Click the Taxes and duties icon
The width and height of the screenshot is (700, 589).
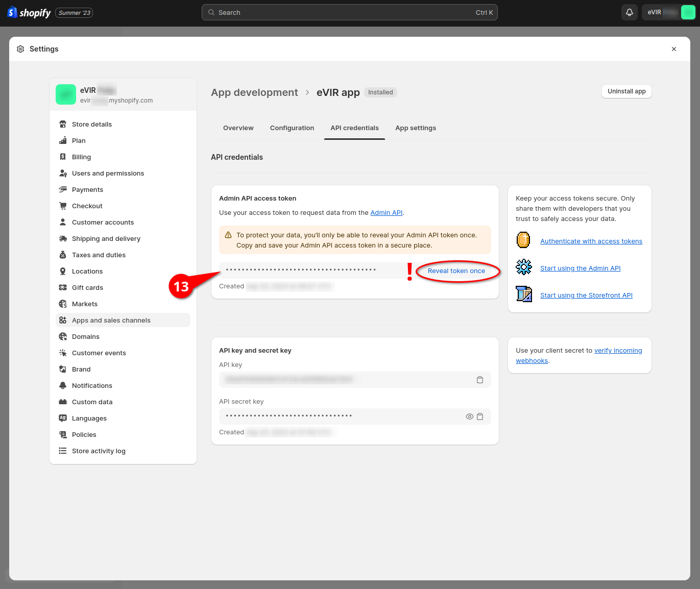pyautogui.click(x=63, y=255)
